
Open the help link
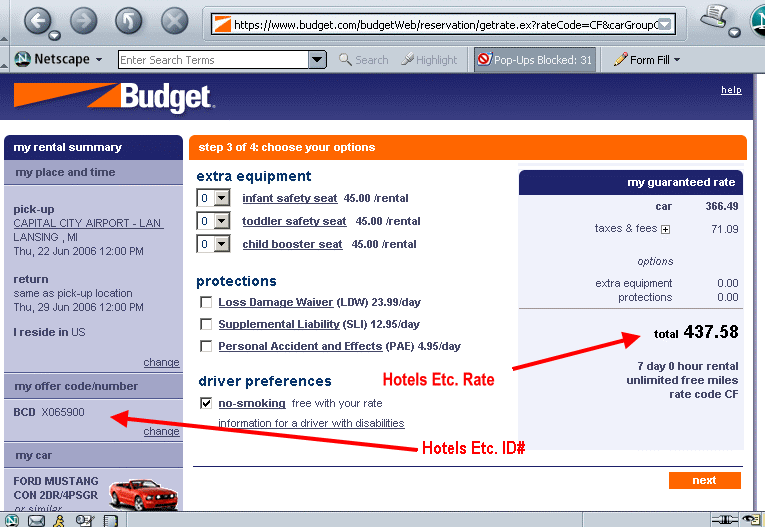point(731,90)
